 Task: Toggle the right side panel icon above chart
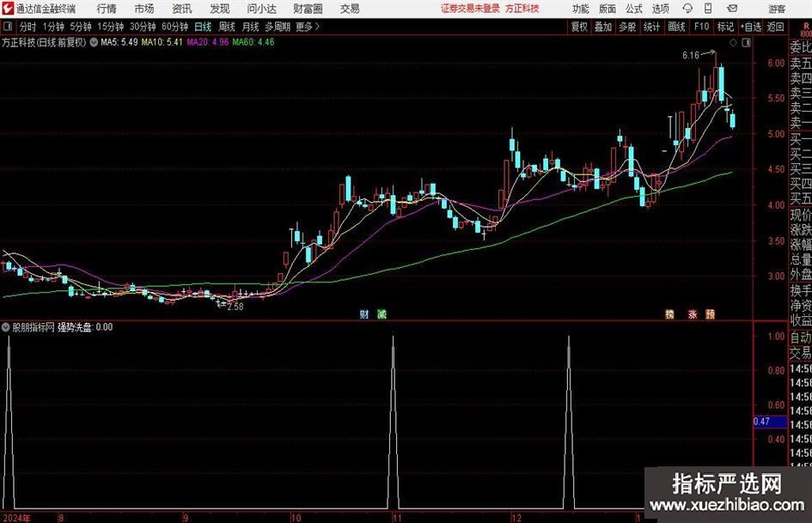[746, 43]
